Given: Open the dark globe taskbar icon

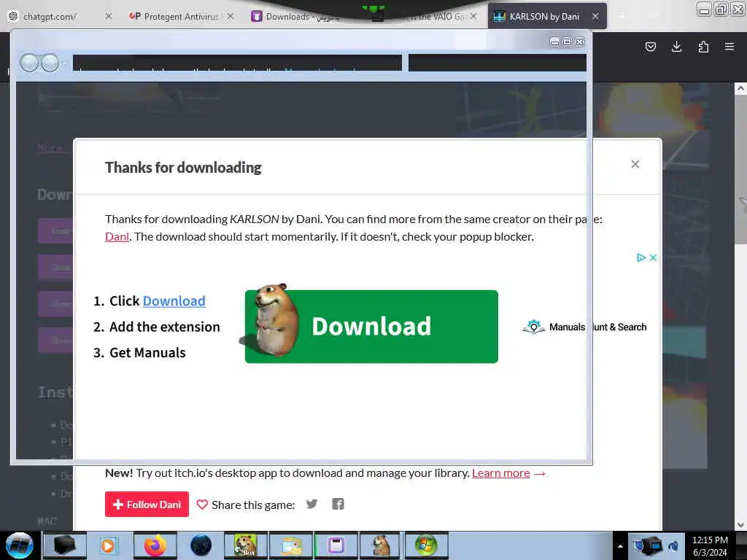Looking at the screenshot, I should pos(201,545).
